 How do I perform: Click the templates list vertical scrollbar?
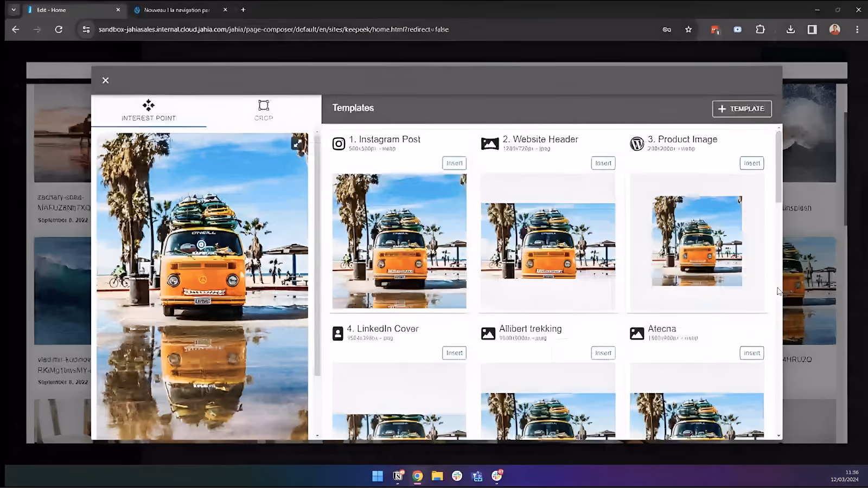pyautogui.click(x=778, y=167)
